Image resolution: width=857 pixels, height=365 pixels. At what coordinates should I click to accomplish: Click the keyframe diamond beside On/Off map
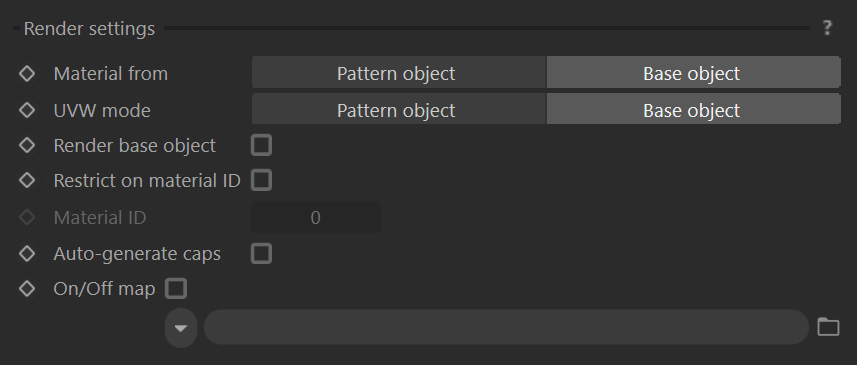(27, 289)
